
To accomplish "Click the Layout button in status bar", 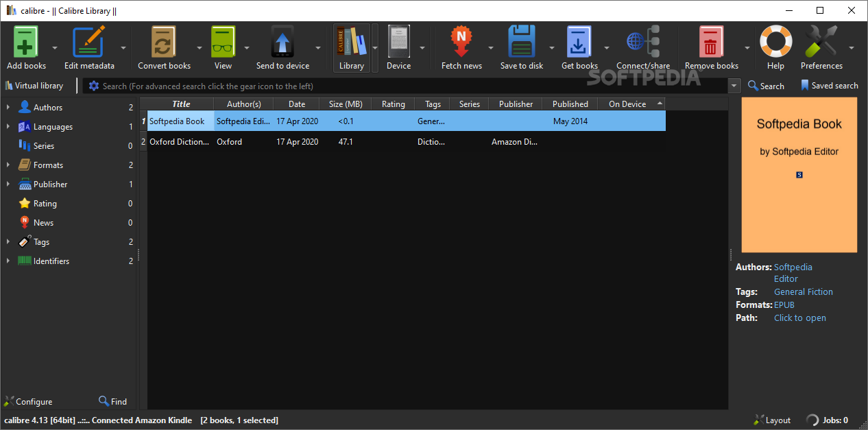I will click(x=772, y=420).
